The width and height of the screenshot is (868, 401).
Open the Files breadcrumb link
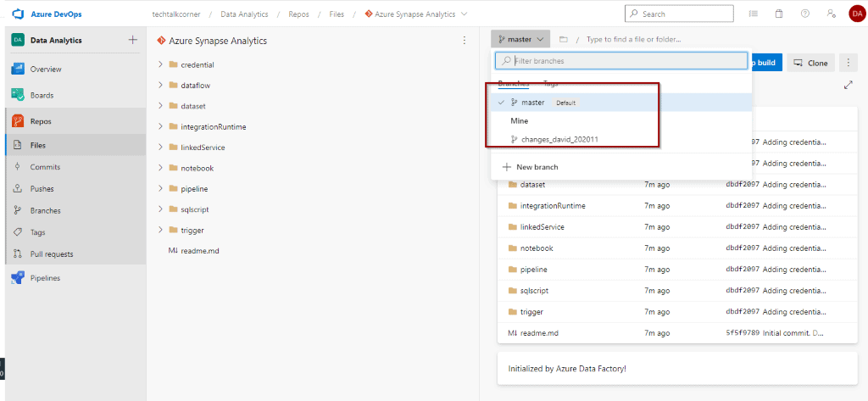(x=337, y=14)
